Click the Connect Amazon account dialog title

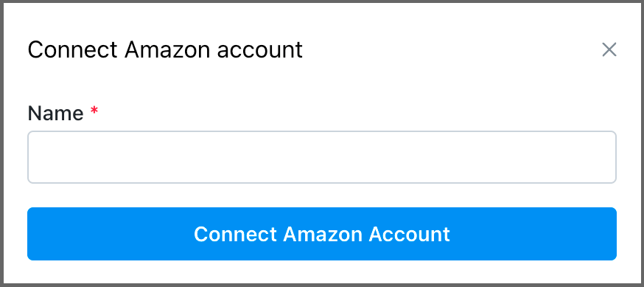click(x=165, y=49)
